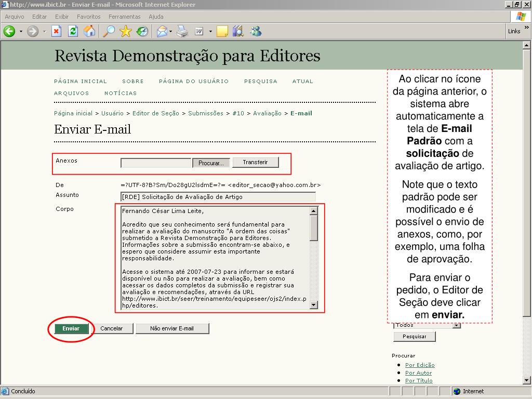Open the PESQUISA navigation item
The height and width of the screenshot is (399, 532).
click(261, 82)
